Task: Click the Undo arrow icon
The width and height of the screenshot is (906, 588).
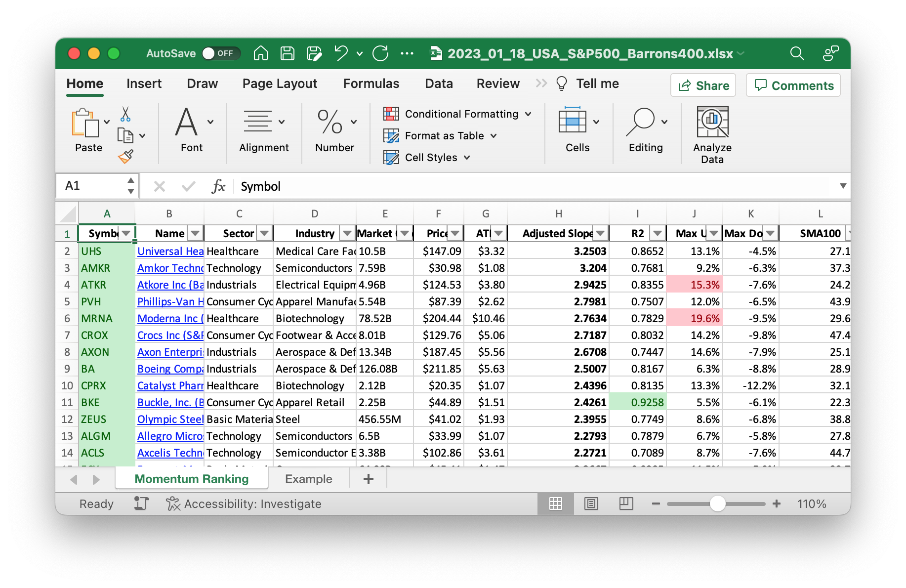Action: (341, 53)
